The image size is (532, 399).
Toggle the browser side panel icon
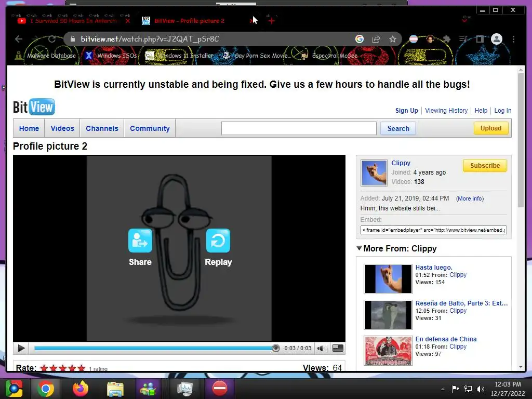480,39
